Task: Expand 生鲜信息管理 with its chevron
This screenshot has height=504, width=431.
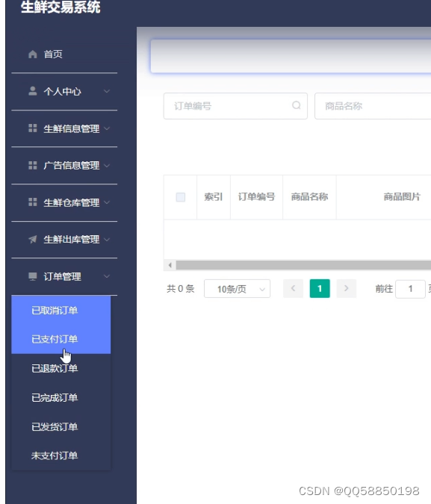Action: click(107, 128)
